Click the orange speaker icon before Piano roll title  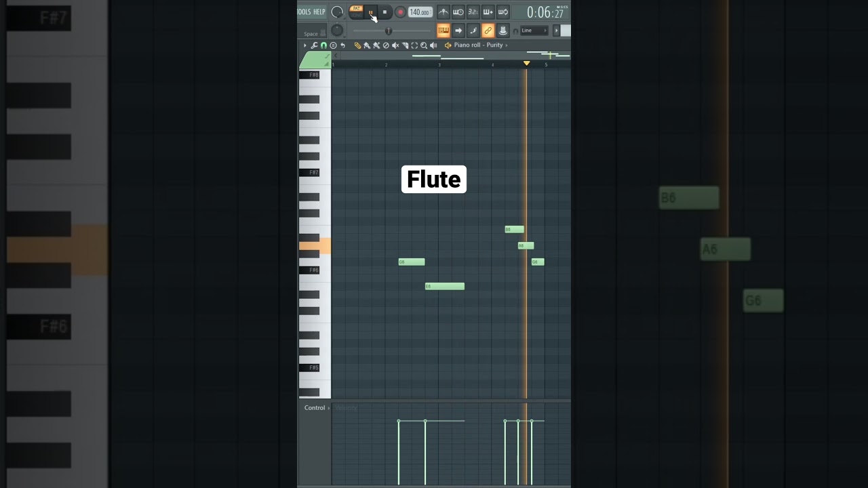pos(448,45)
